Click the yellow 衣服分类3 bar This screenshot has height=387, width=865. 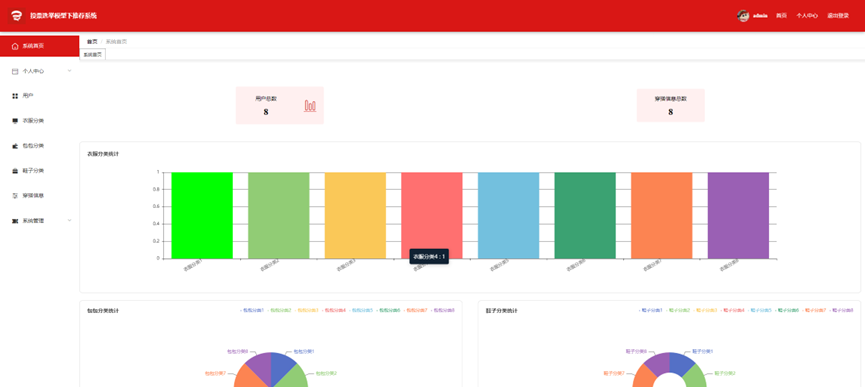[x=355, y=216]
